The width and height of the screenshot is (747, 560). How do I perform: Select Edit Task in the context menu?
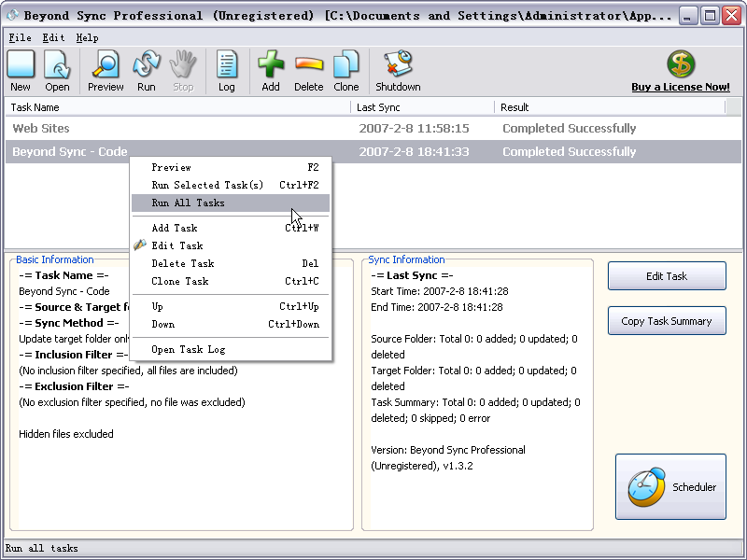231,245
